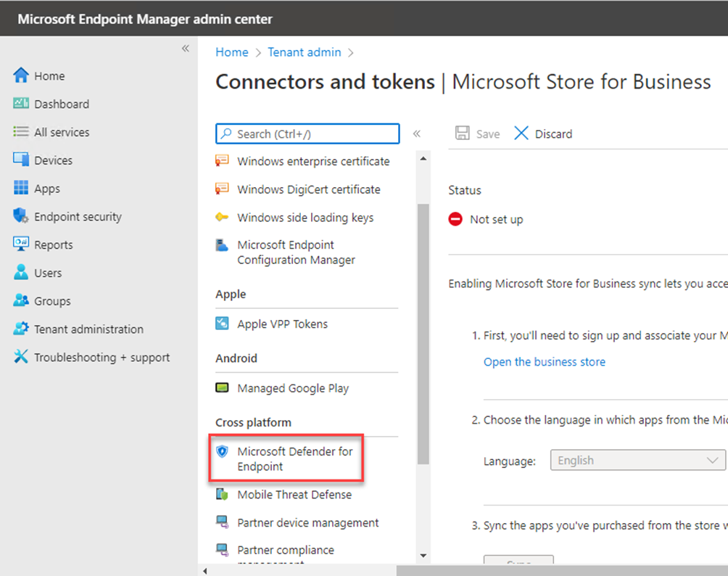Click the Partner compliance management icon
This screenshot has width=728, height=576.
coord(222,550)
